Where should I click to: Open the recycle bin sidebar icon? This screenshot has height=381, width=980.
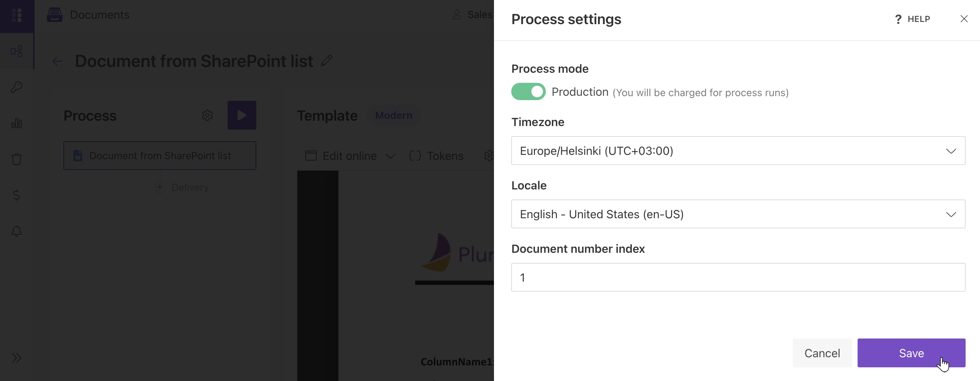[17, 159]
